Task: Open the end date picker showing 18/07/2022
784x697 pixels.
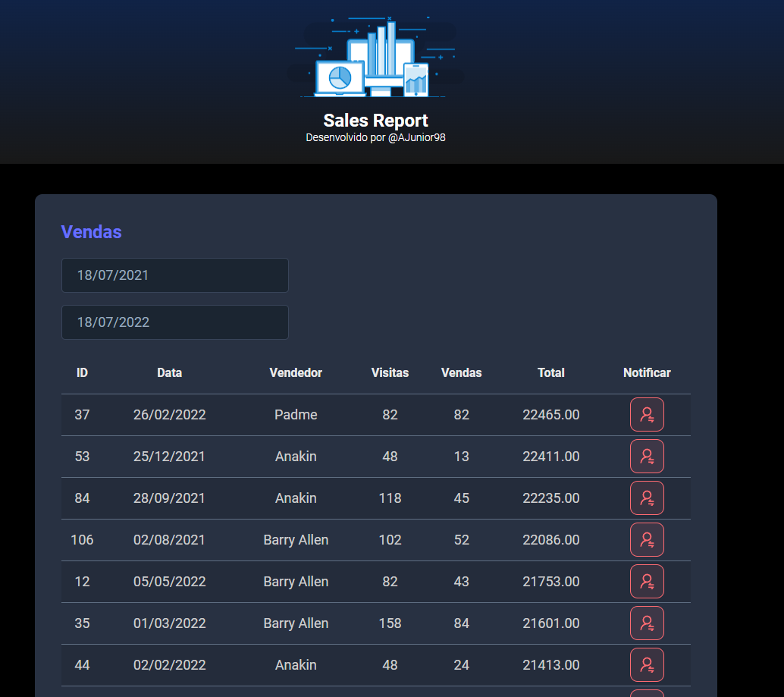Action: point(174,322)
